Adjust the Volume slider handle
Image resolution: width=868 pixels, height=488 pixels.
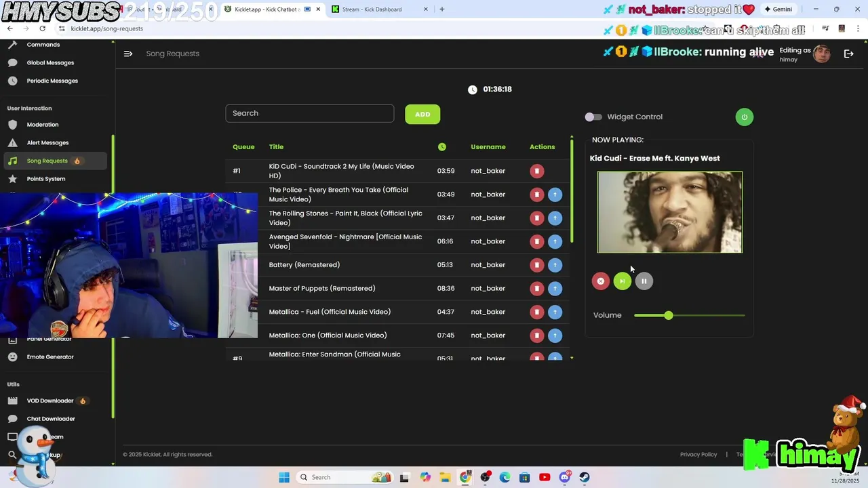point(669,315)
